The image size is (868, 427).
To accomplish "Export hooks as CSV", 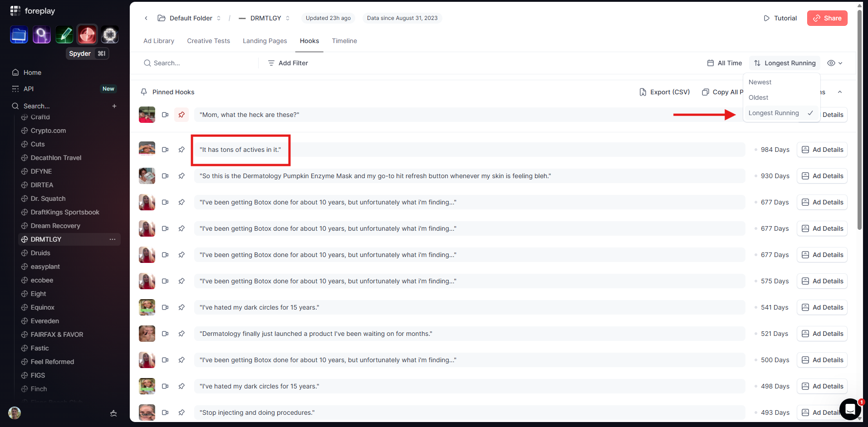I will tap(665, 92).
